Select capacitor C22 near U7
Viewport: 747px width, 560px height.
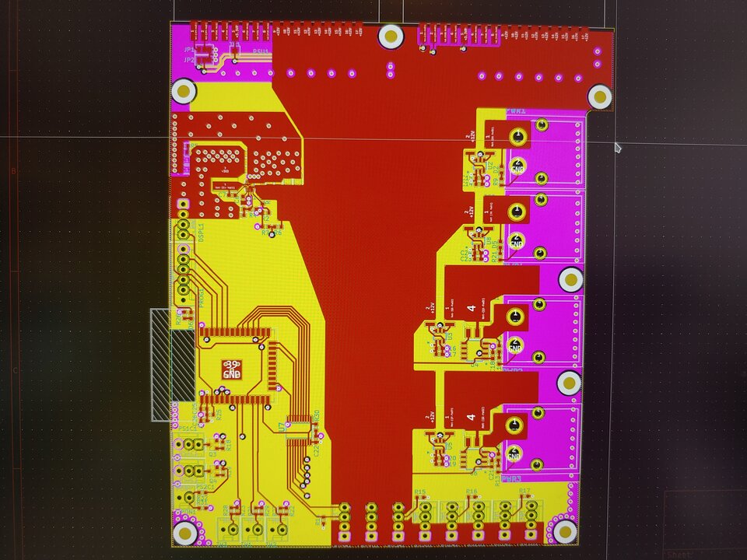316,450
